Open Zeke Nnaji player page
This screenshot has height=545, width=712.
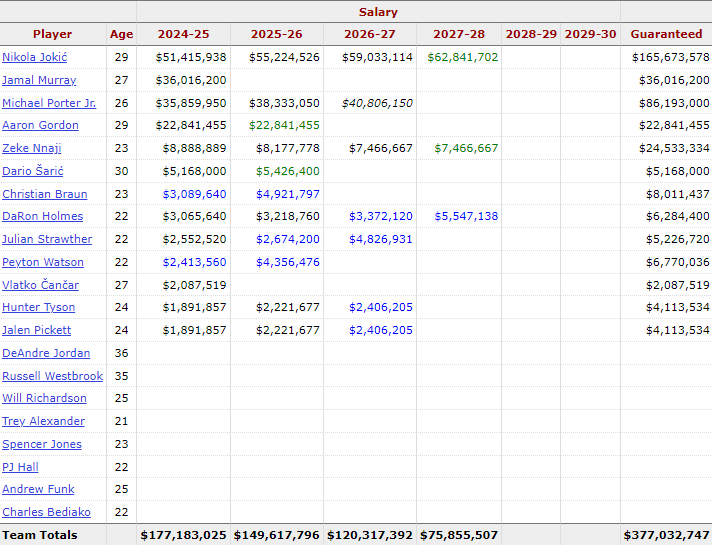tap(32, 149)
